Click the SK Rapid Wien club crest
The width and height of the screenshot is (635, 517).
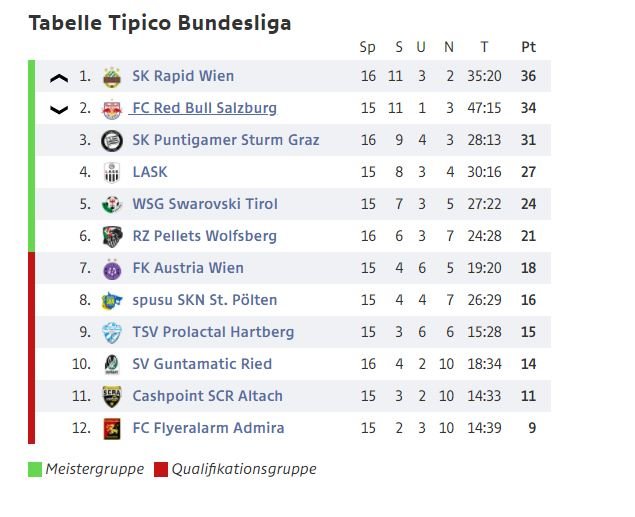click(112, 77)
